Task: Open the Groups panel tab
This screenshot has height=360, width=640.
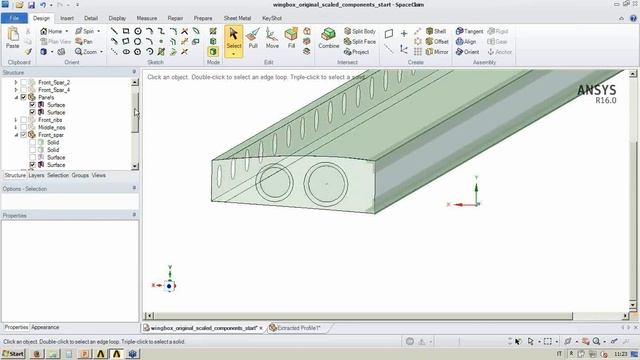Action: point(80,175)
